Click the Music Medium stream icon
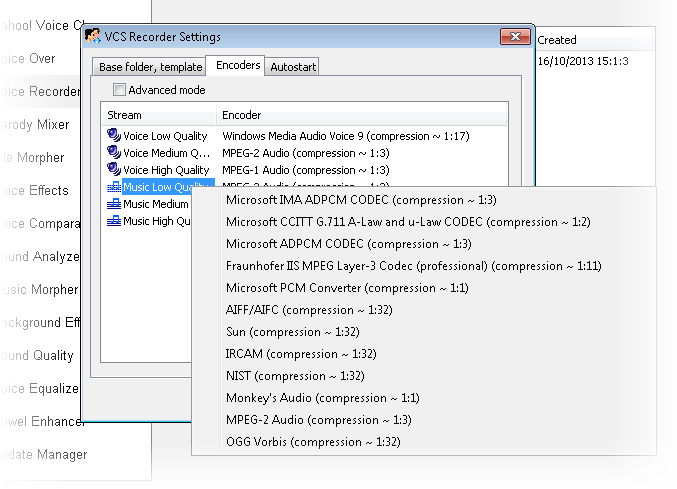 114,204
